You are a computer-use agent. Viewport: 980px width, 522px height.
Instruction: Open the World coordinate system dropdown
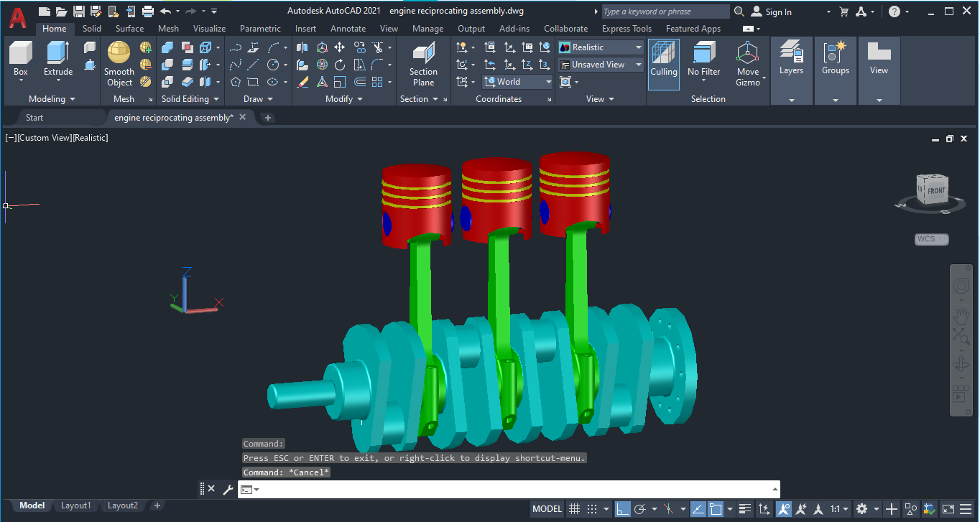517,82
